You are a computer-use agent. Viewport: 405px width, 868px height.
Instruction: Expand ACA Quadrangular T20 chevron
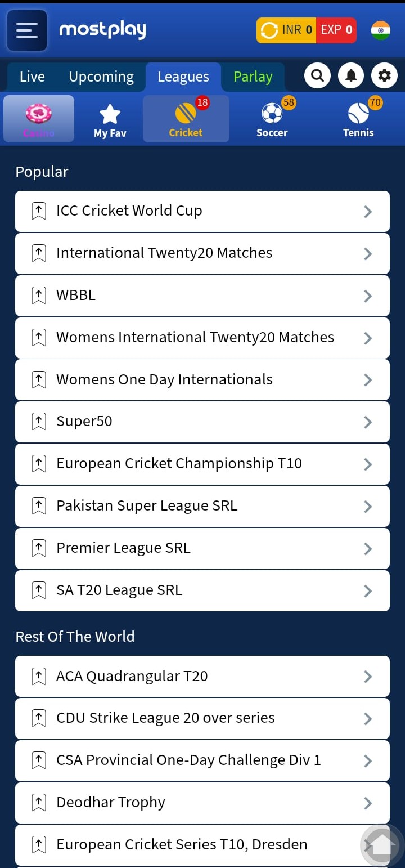pos(368,677)
